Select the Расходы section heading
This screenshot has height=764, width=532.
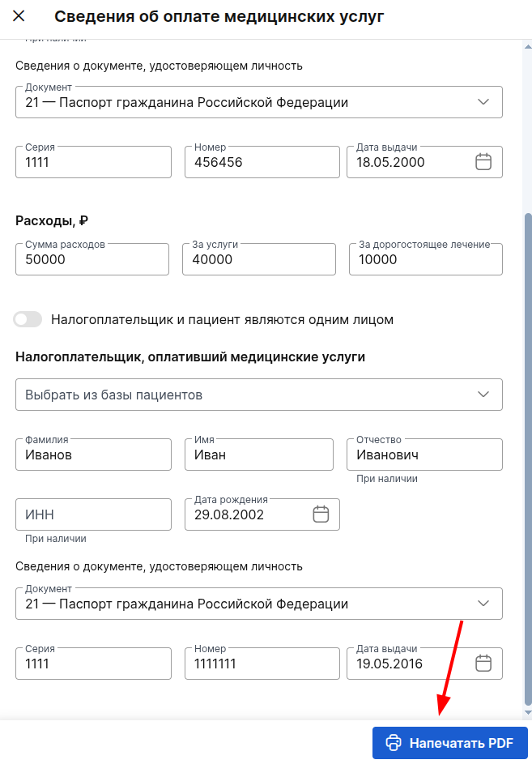(x=52, y=220)
